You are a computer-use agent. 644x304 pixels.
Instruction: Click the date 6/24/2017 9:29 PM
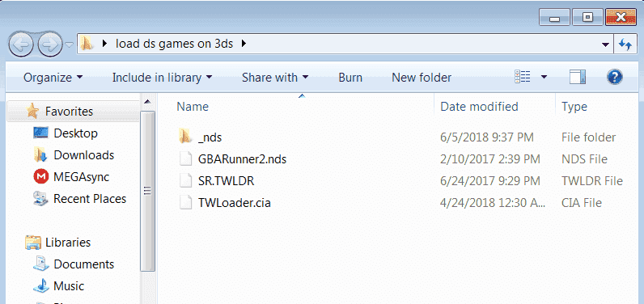490,181
